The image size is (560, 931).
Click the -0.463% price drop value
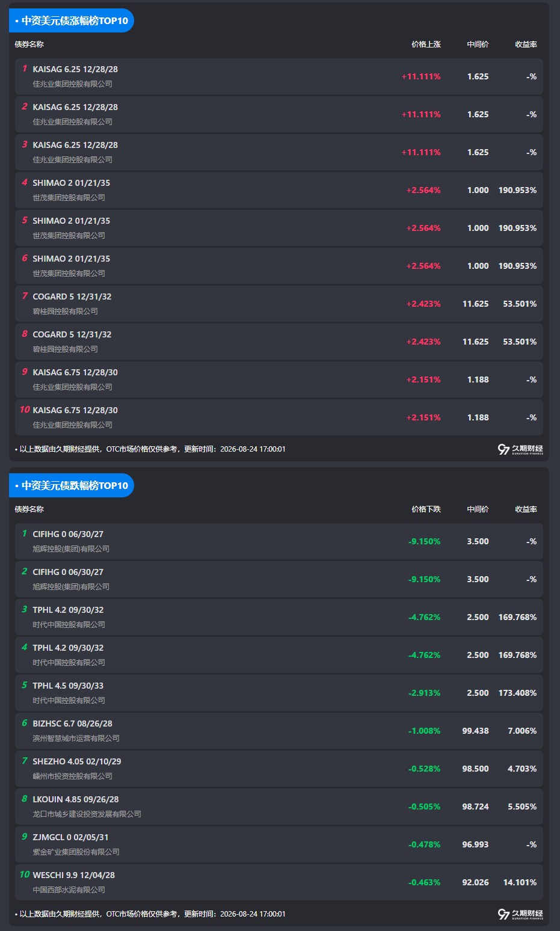(x=424, y=882)
